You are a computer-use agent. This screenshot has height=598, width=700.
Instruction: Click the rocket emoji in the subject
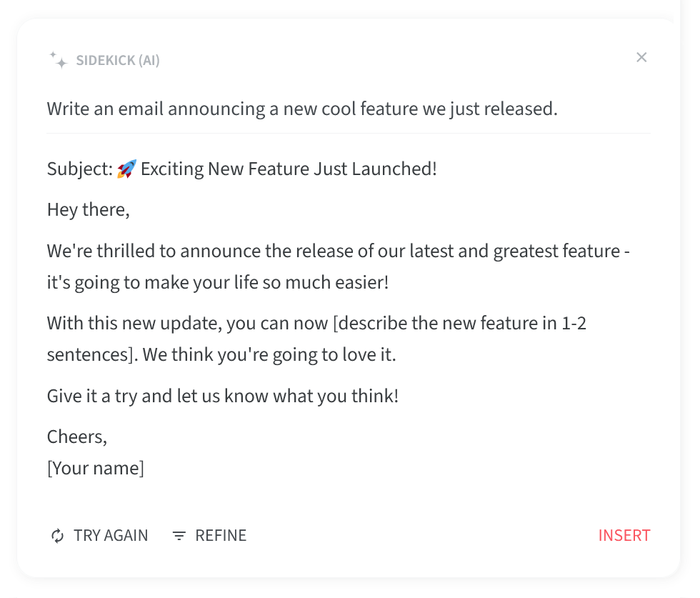[x=127, y=169]
